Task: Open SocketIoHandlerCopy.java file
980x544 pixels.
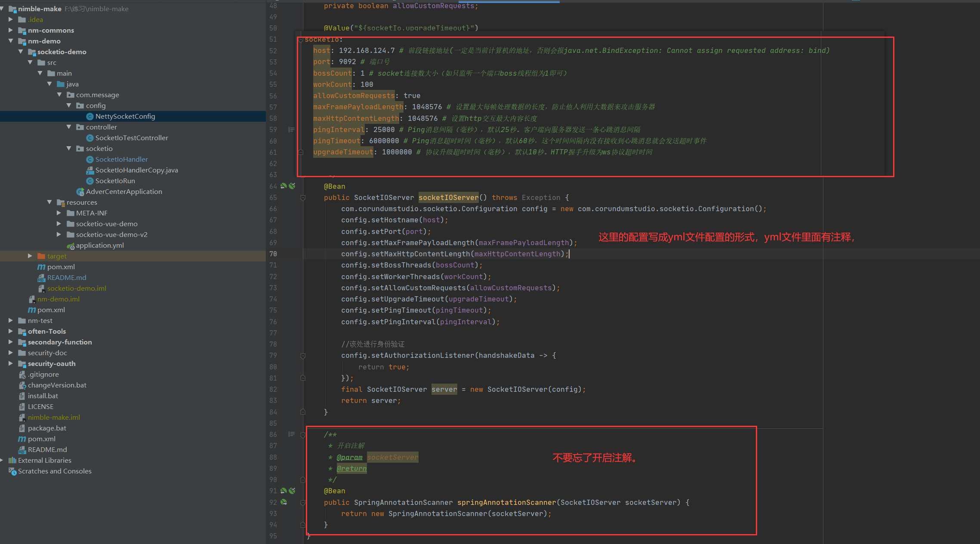Action: click(x=136, y=170)
